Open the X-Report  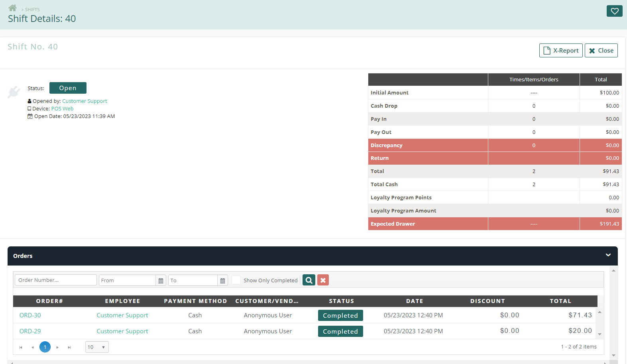561,51
